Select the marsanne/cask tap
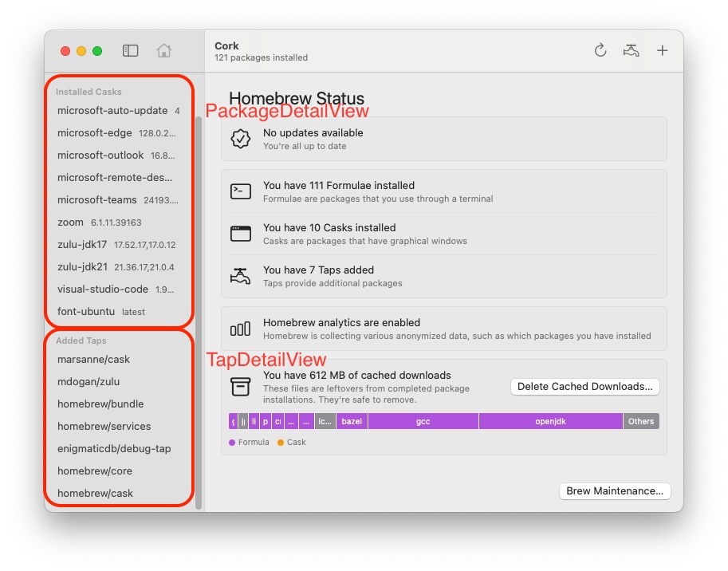Image resolution: width=728 pixels, height=571 pixels. pos(119,360)
